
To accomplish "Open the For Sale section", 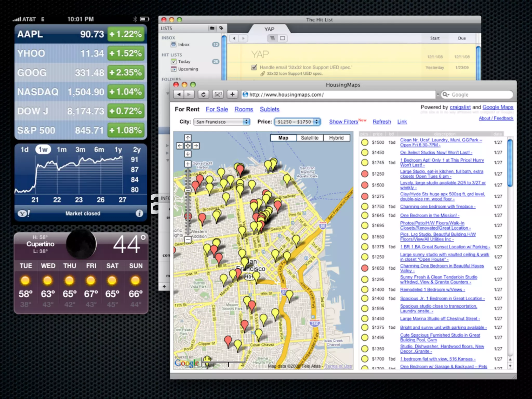I will [x=217, y=109].
